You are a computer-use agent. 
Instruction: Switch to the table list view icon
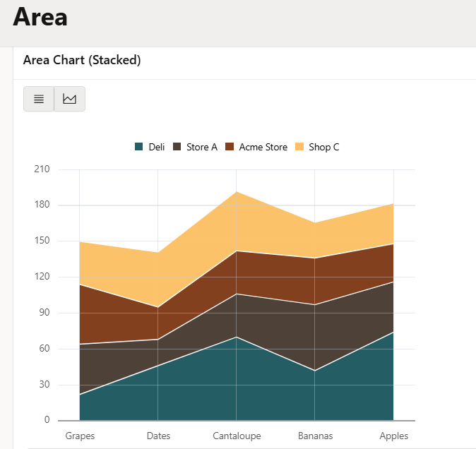pos(39,99)
